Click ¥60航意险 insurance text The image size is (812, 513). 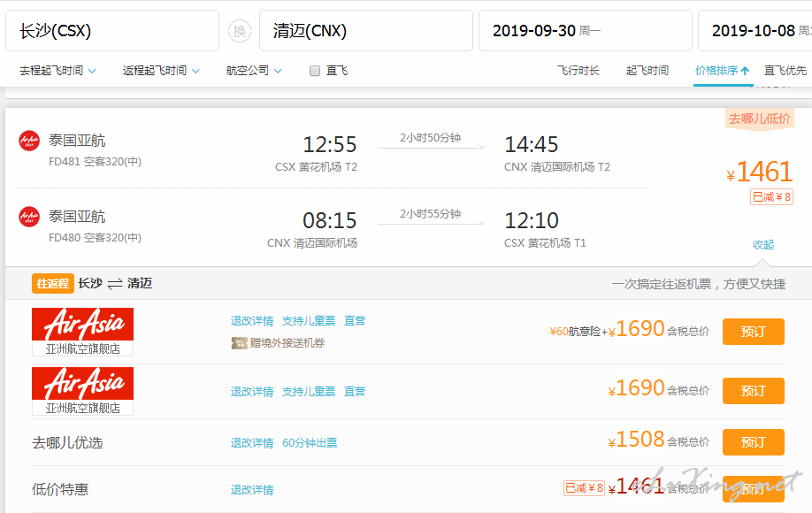[x=575, y=332]
